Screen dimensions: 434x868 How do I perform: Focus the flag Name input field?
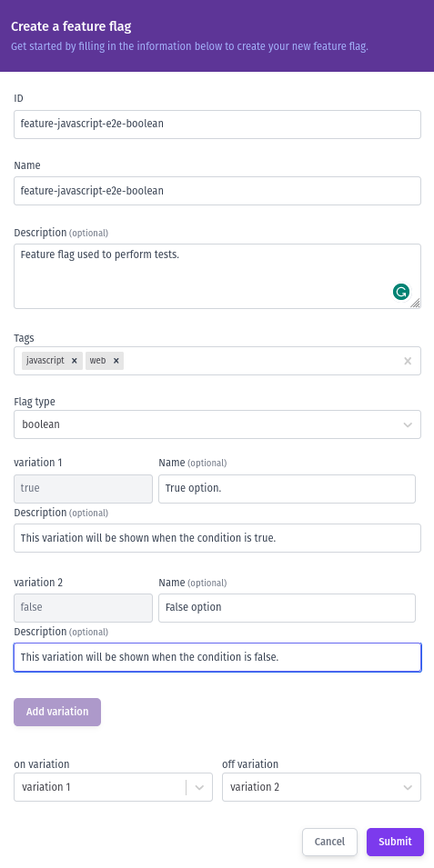217,191
